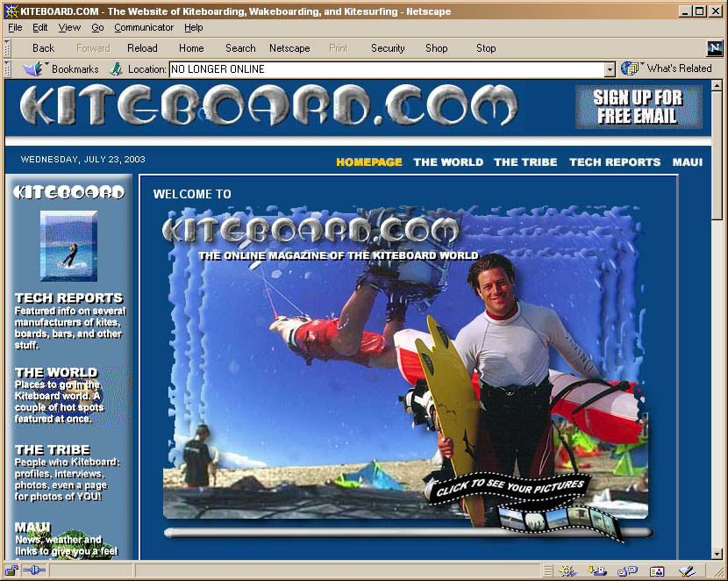
Task: Open the View menu
Action: coord(69,28)
